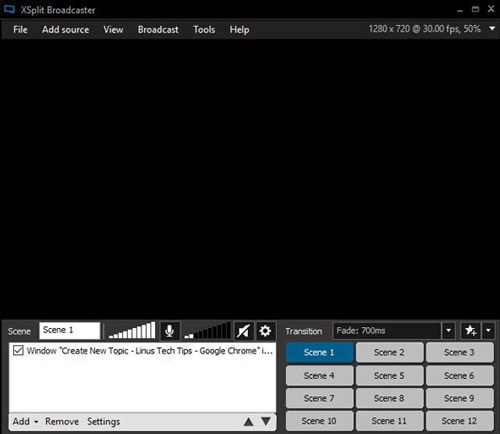Screen dimensions: 500x434
Task: Toggle the muted speaker icon
Action: (243, 331)
